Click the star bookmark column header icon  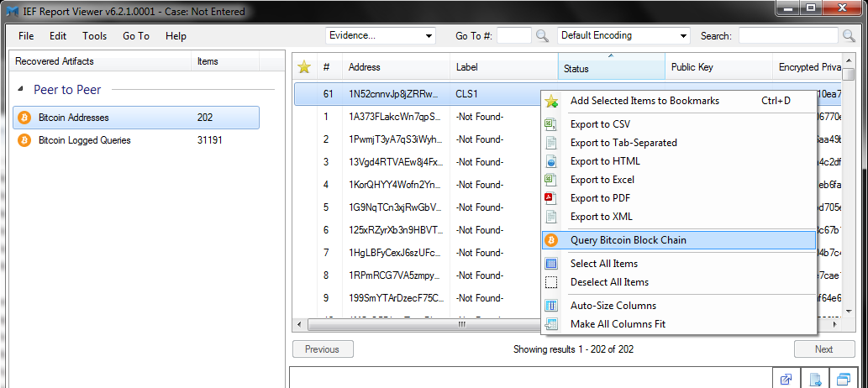(304, 67)
